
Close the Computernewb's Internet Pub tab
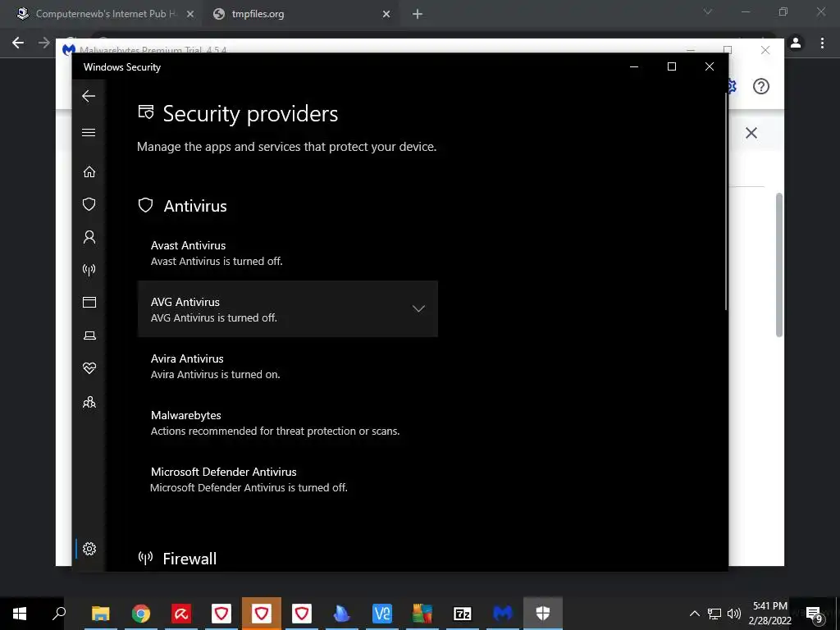189,15
